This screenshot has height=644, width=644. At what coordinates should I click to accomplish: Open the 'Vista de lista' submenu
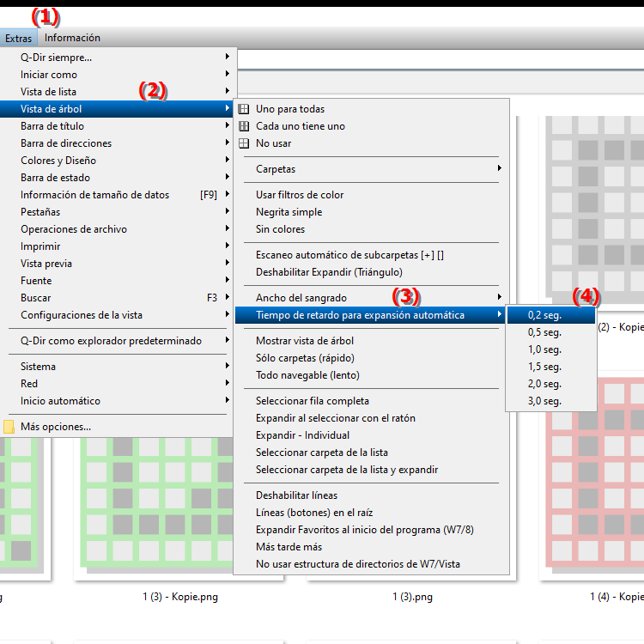(x=117, y=92)
